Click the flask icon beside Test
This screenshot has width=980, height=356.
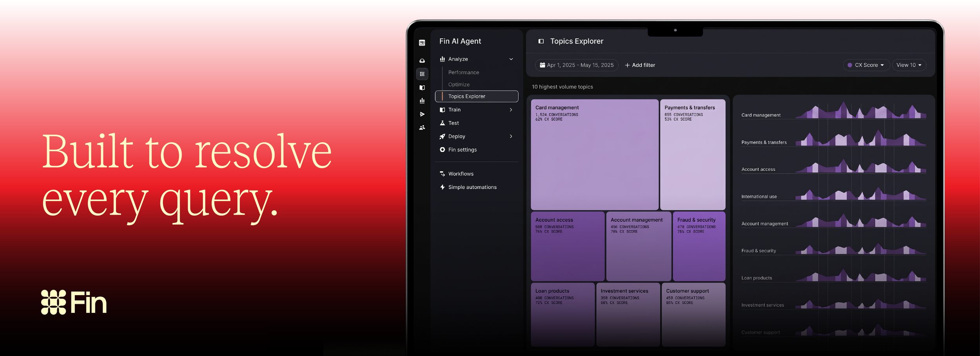click(442, 123)
